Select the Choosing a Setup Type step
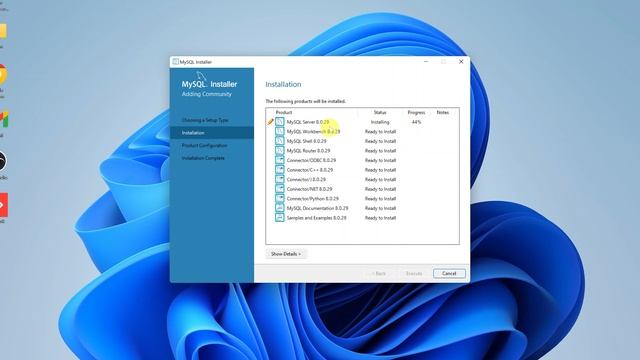The width and height of the screenshot is (640, 360). [205, 120]
